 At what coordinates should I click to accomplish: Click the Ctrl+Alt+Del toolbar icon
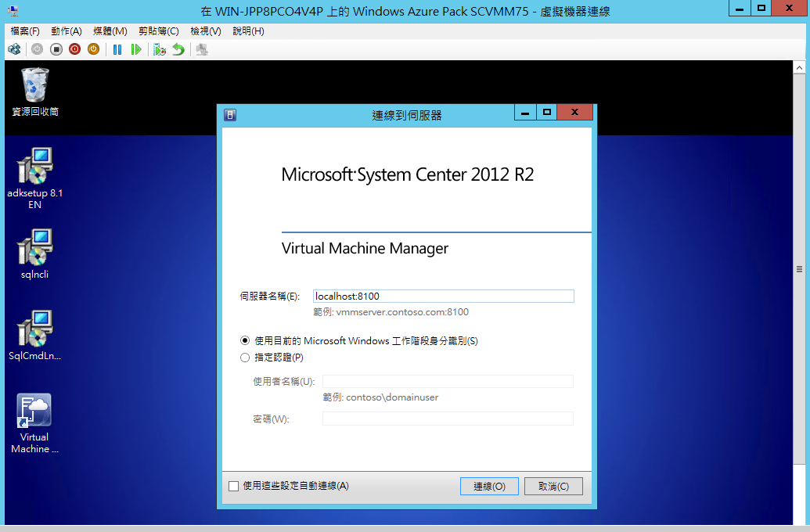coord(14,49)
